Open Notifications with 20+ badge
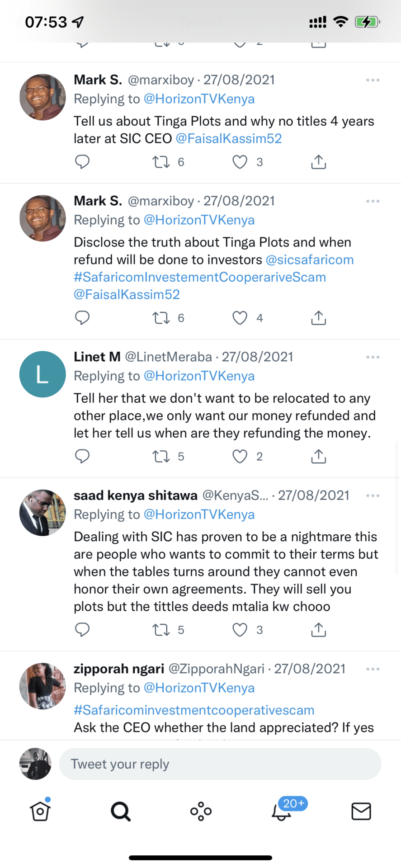Image resolution: width=401 pixels, height=868 pixels. 282,811
